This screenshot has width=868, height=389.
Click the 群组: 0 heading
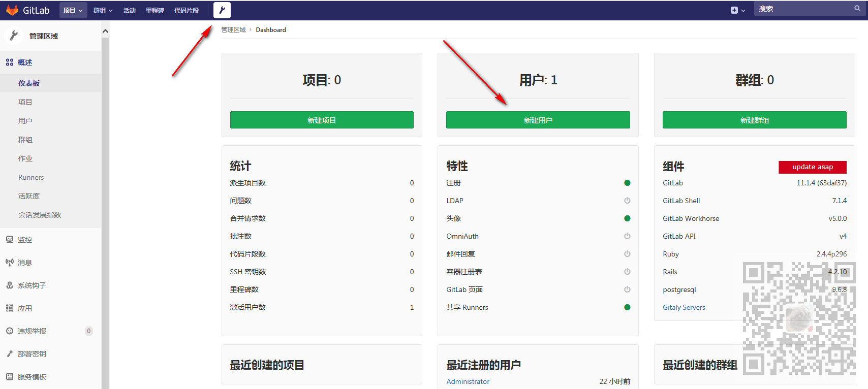(x=755, y=80)
